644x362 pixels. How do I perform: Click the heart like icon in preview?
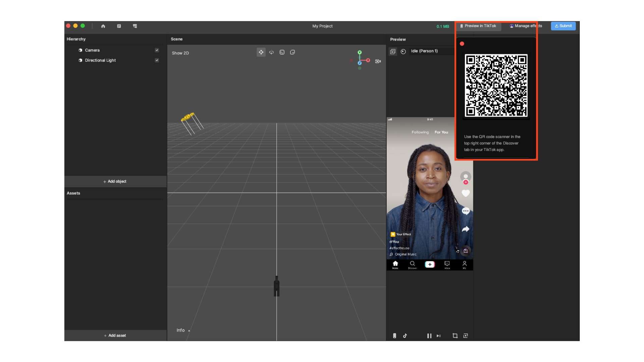[466, 193]
